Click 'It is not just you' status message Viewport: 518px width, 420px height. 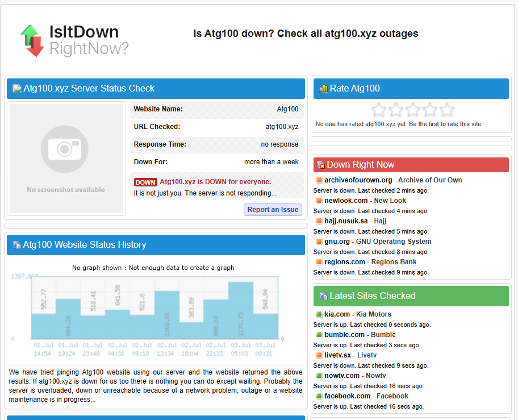coord(205,193)
